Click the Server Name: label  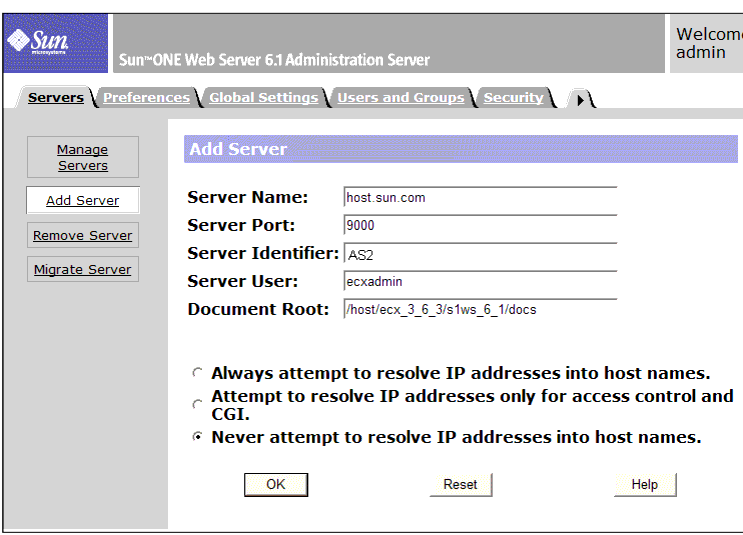pos(247,197)
